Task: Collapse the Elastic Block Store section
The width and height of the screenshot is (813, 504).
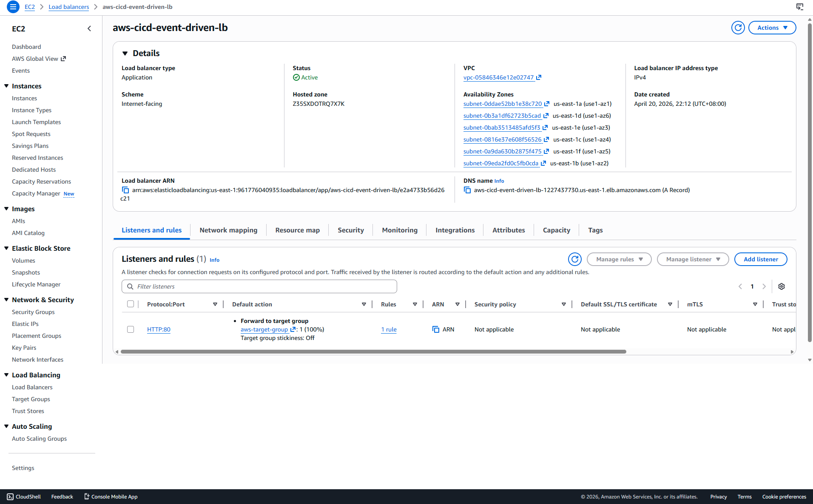Action: [x=6, y=248]
